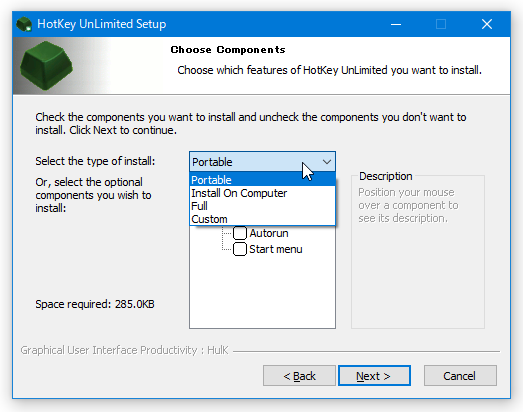Click the Autorun component label

click(269, 233)
